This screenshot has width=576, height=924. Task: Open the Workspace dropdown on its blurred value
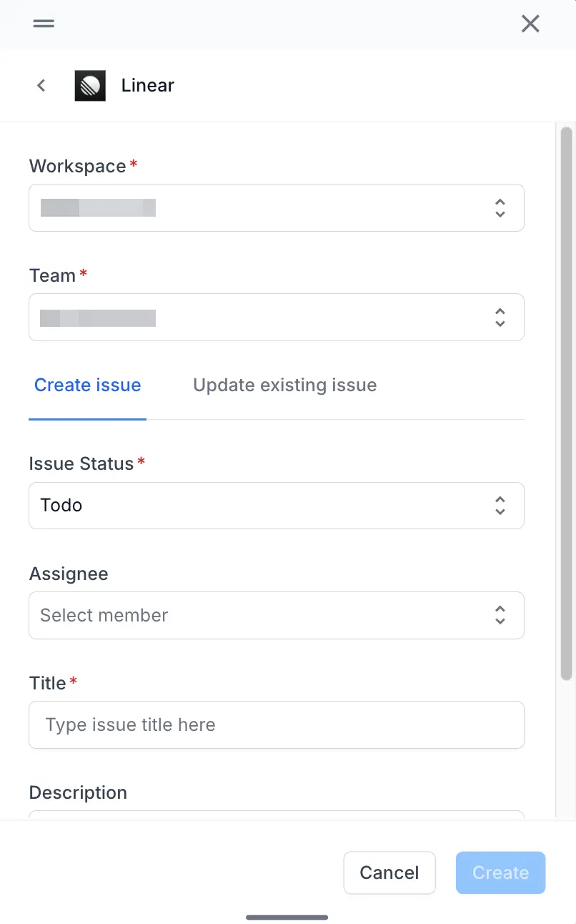99,208
